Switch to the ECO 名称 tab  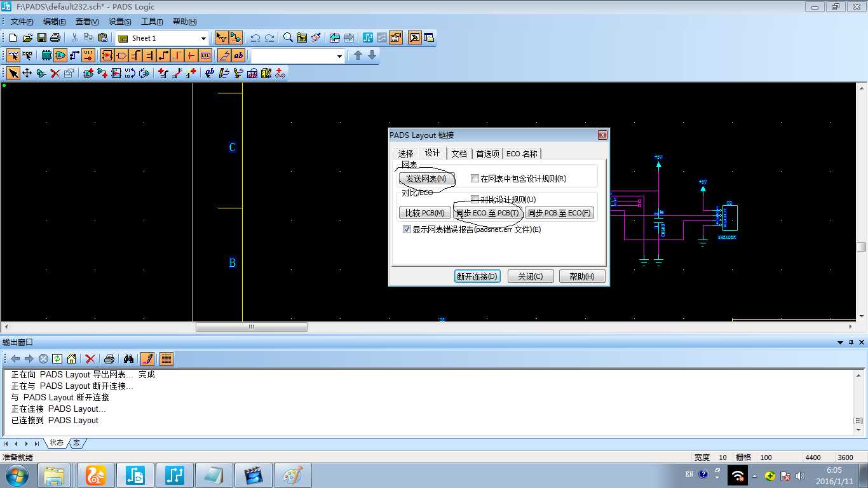click(x=522, y=154)
